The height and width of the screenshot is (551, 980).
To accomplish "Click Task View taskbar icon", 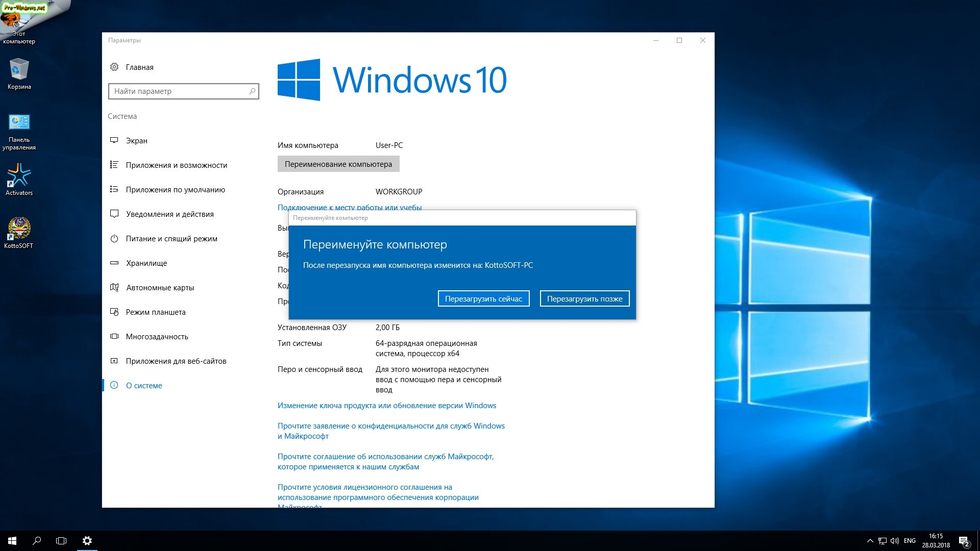I will (x=61, y=541).
